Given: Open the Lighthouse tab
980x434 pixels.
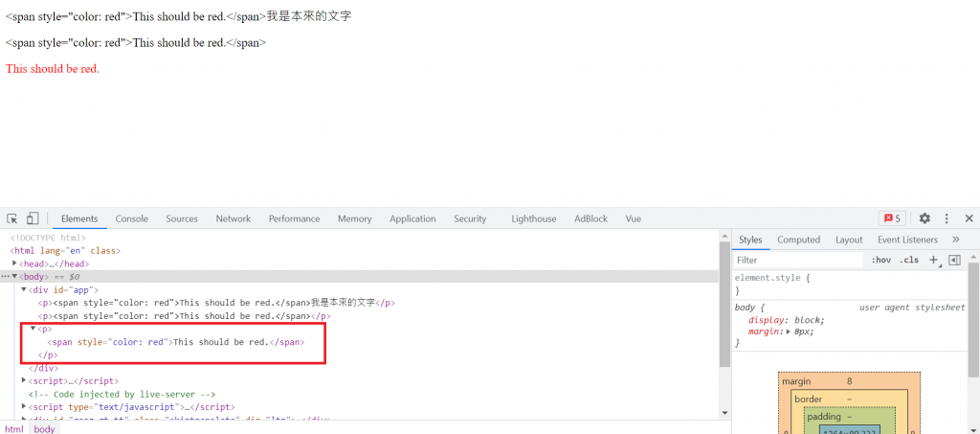Looking at the screenshot, I should click(x=534, y=218).
